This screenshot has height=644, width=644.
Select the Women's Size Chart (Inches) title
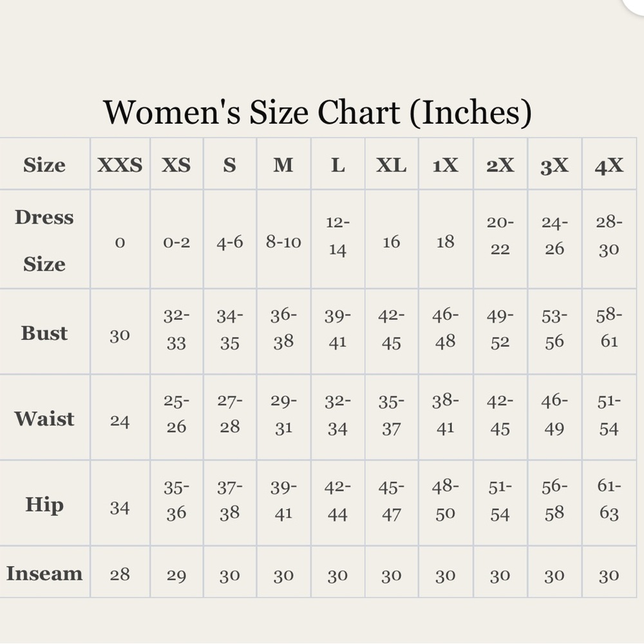[317, 112]
